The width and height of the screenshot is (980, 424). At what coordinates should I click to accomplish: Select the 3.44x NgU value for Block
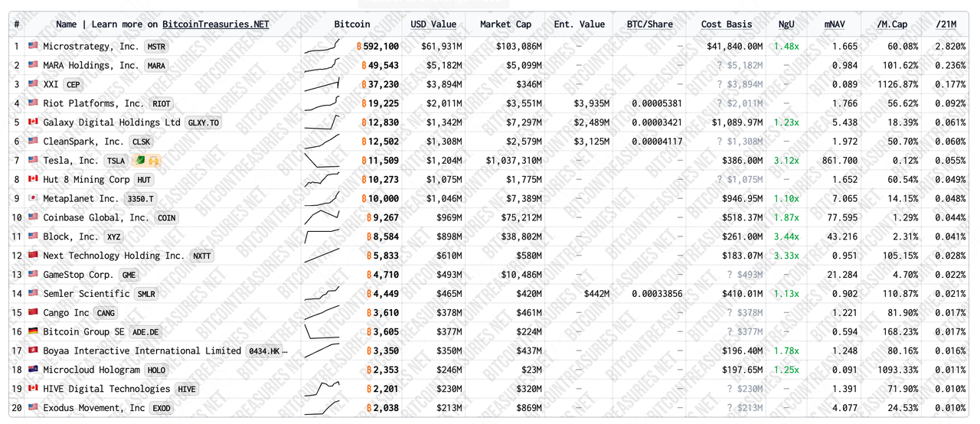tap(786, 237)
